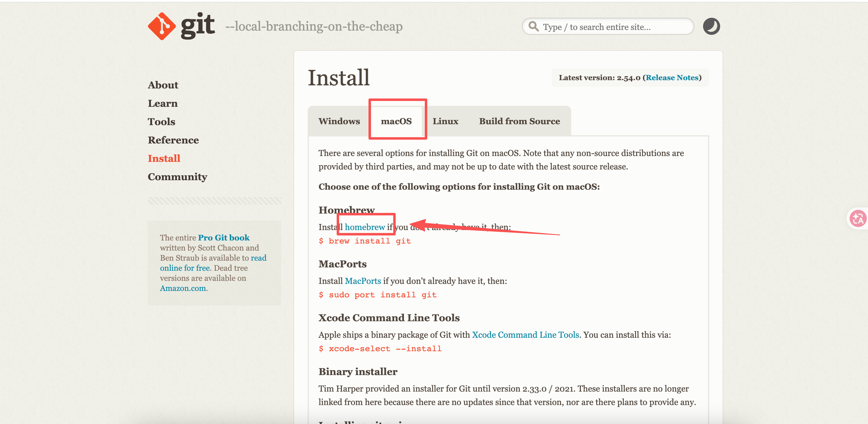Click the Binary installer heading
This screenshot has height=424, width=868.
pos(358,372)
